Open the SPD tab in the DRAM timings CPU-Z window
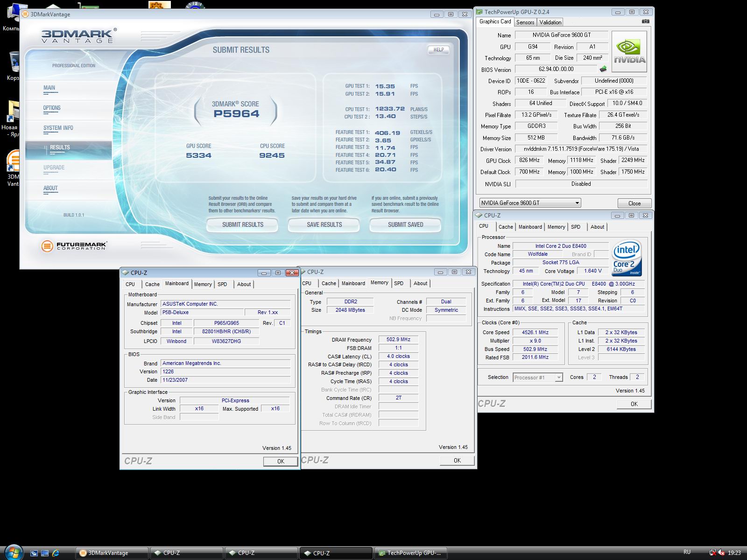The image size is (747, 560). [399, 283]
